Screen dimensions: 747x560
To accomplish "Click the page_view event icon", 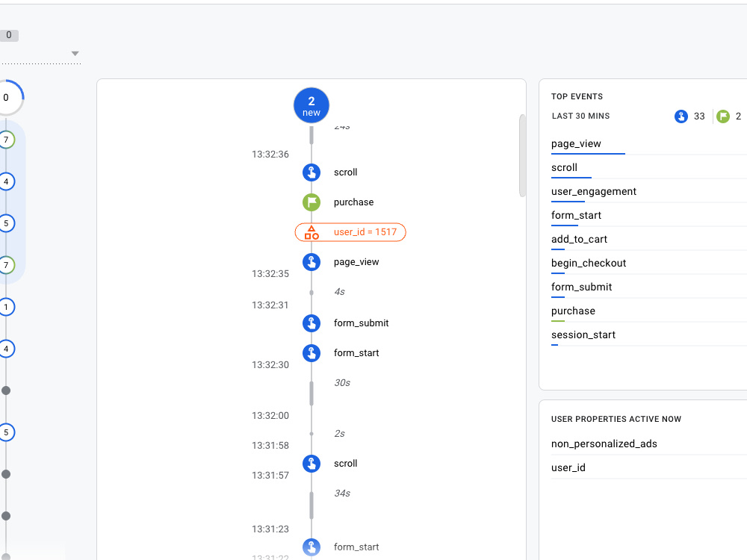I will [x=311, y=262].
